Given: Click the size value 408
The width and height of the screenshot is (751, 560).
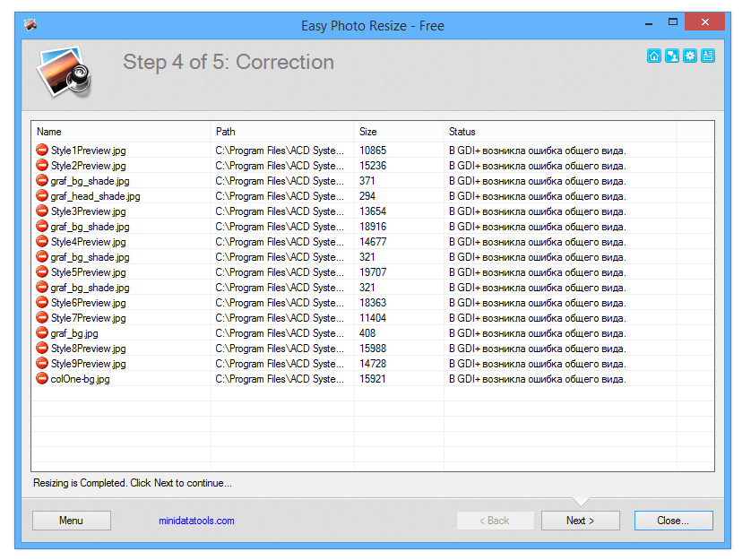Looking at the screenshot, I should 367,333.
